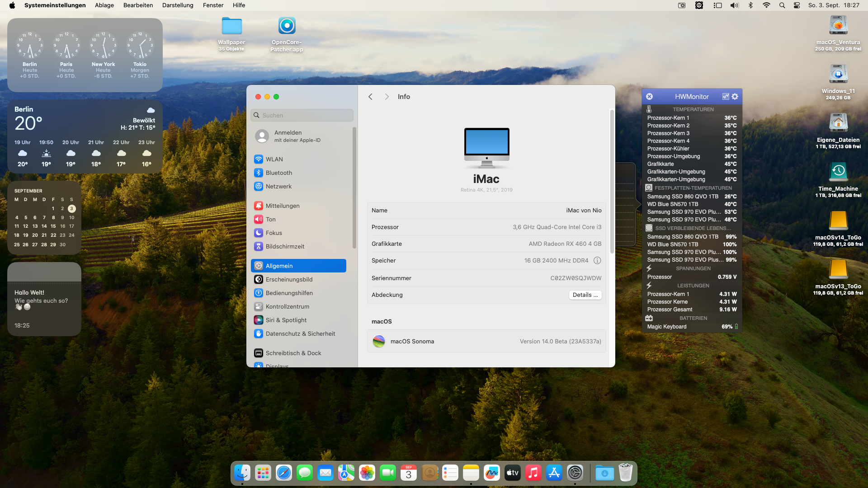Open App Store from the Dock

point(554,473)
